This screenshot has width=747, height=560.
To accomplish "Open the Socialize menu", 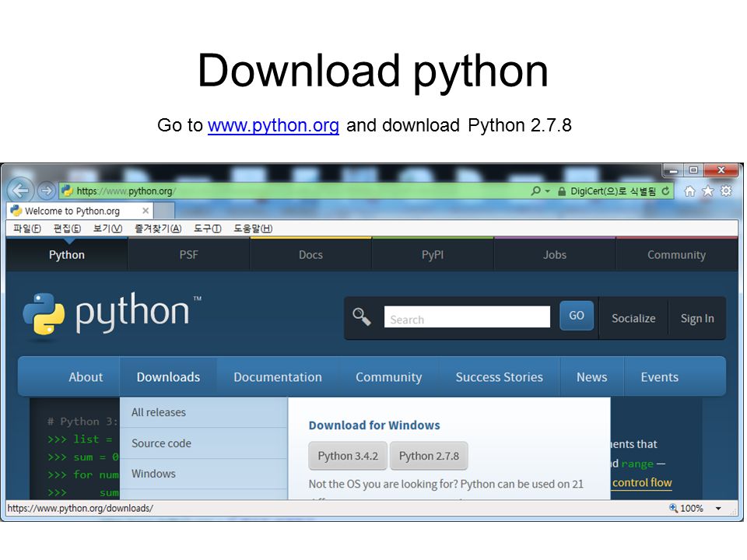I will 633,318.
